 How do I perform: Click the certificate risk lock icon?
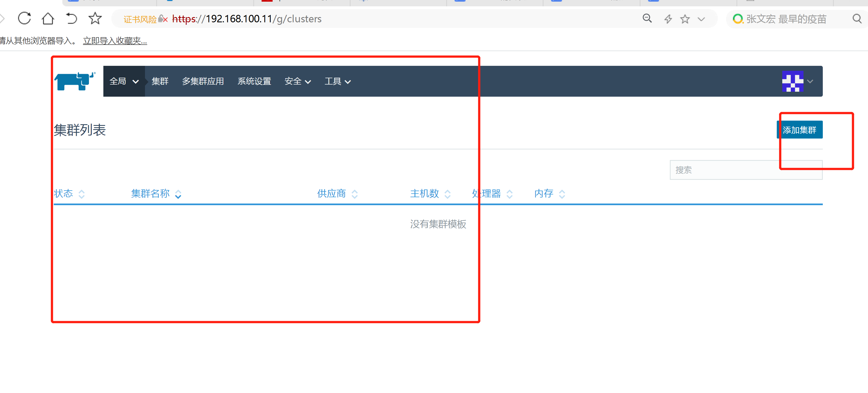click(163, 19)
